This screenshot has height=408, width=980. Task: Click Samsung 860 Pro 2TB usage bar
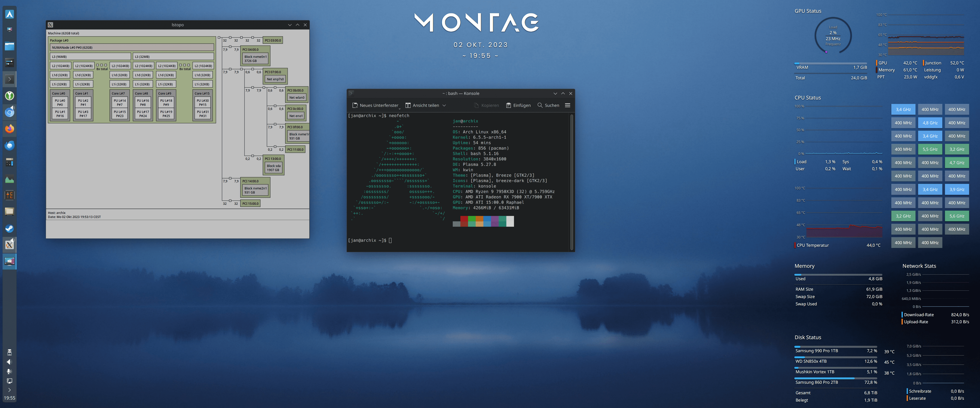click(x=836, y=378)
